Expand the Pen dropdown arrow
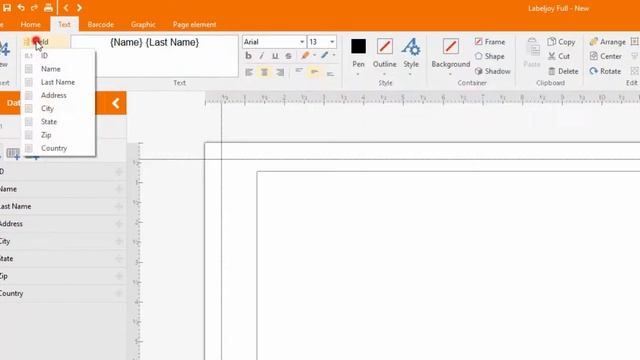The image size is (640, 360). pyautogui.click(x=358, y=74)
